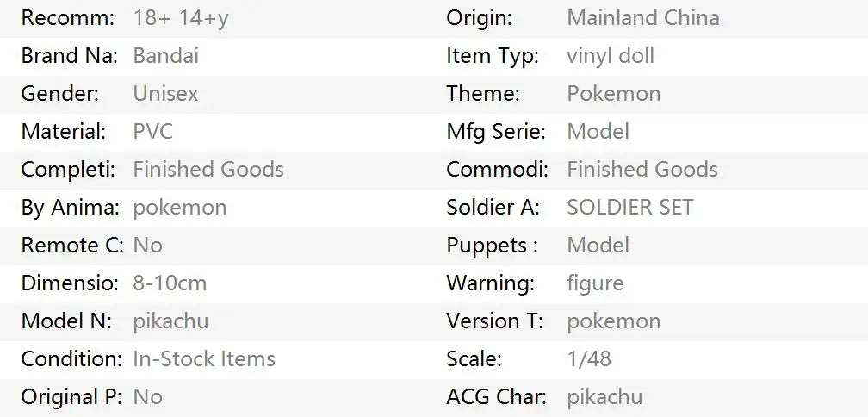Screen dimensions: 868x417
Task: Click the PVC material value
Action: coord(152,132)
